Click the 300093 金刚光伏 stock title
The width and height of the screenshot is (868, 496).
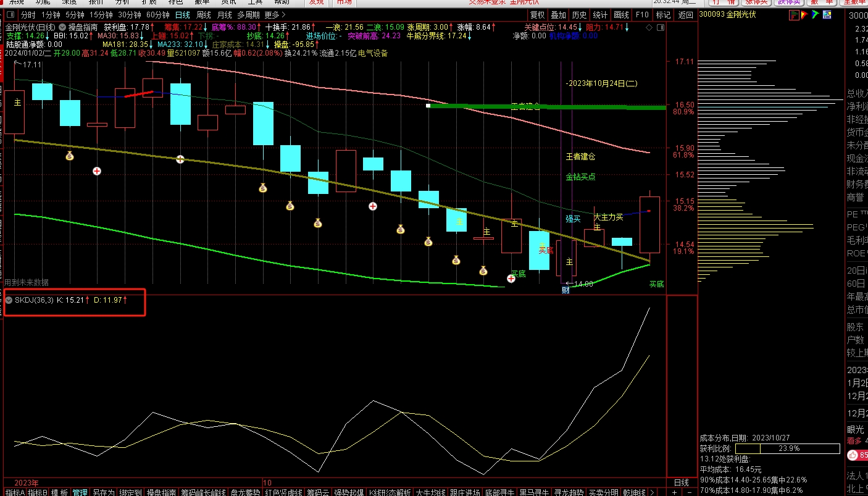[728, 15]
